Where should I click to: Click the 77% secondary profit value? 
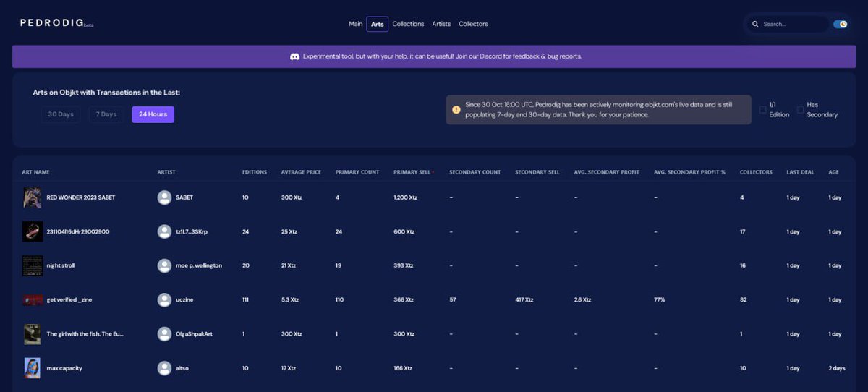pos(659,299)
